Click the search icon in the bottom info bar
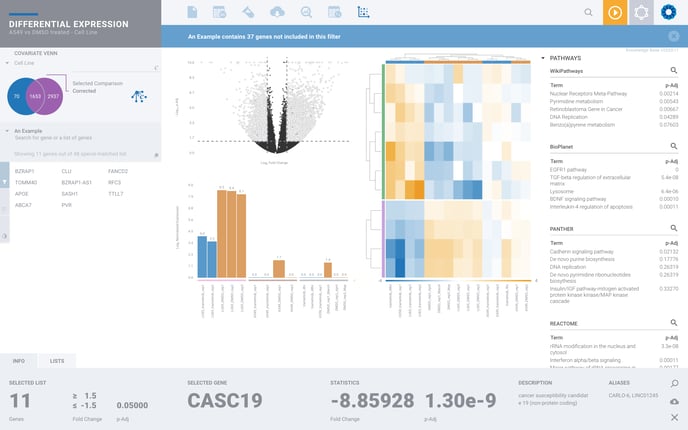This screenshot has width=688, height=430. pyautogui.click(x=674, y=383)
